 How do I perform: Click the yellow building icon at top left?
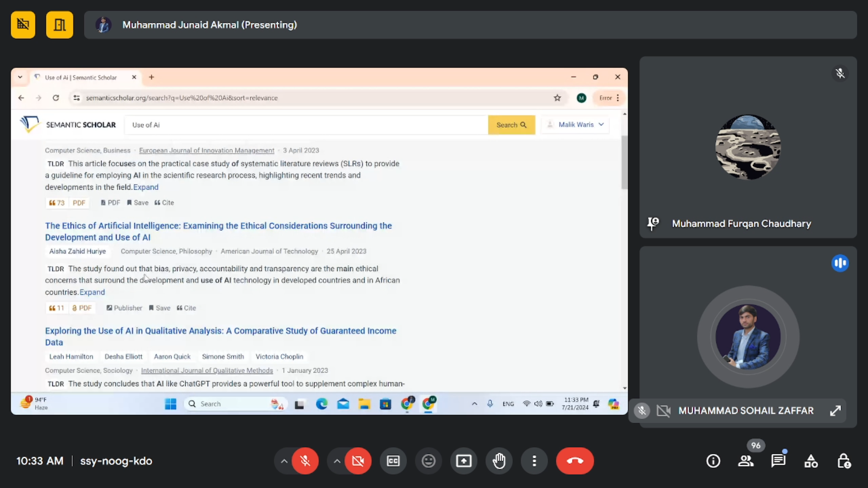(x=59, y=24)
